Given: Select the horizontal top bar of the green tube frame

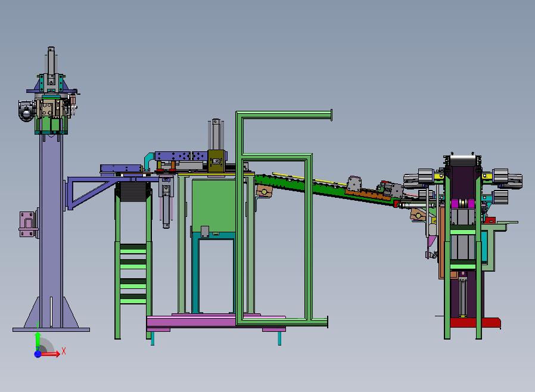Looking at the screenshot, I should click(284, 115).
